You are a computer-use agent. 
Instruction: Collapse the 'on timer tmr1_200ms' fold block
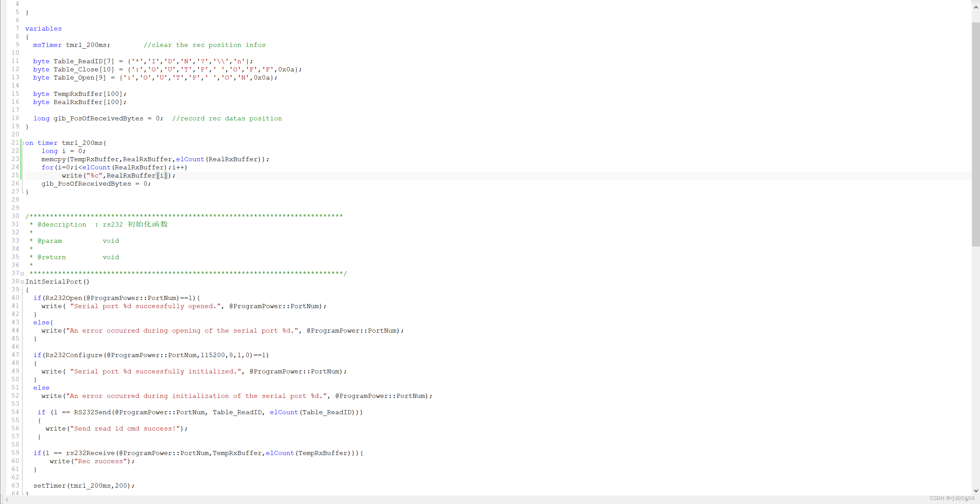(22, 144)
